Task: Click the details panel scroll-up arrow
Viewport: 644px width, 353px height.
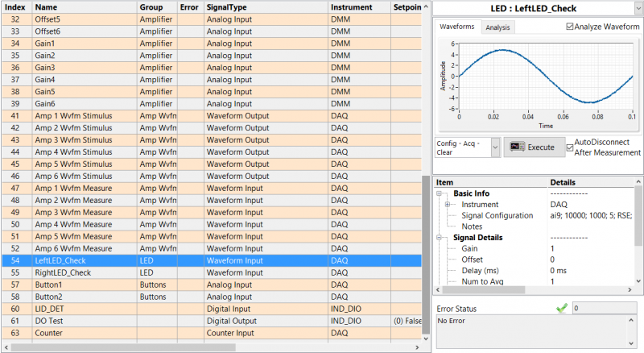Action: coord(638,181)
